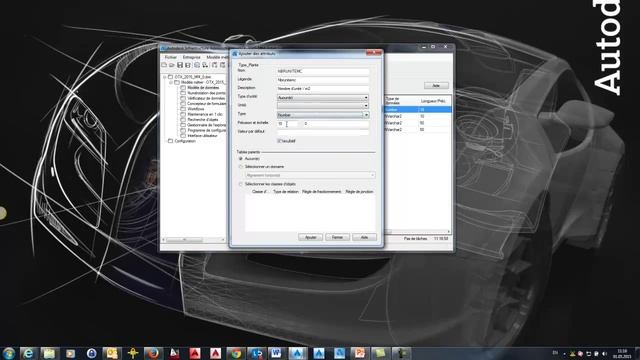The height and width of the screenshot is (360, 640).
Task: Select Interface utilisateur tree item
Action: point(202,136)
